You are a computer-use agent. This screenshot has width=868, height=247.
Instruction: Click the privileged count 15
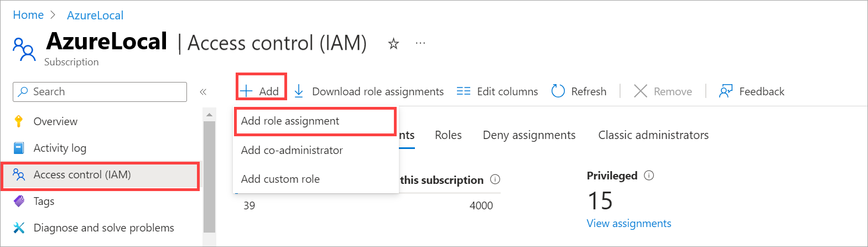[600, 200]
